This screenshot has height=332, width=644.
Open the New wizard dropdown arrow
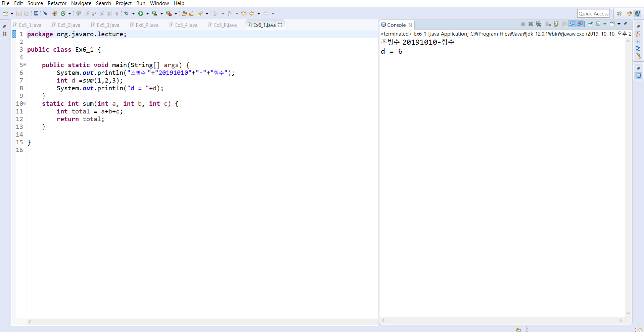[x=12, y=13]
